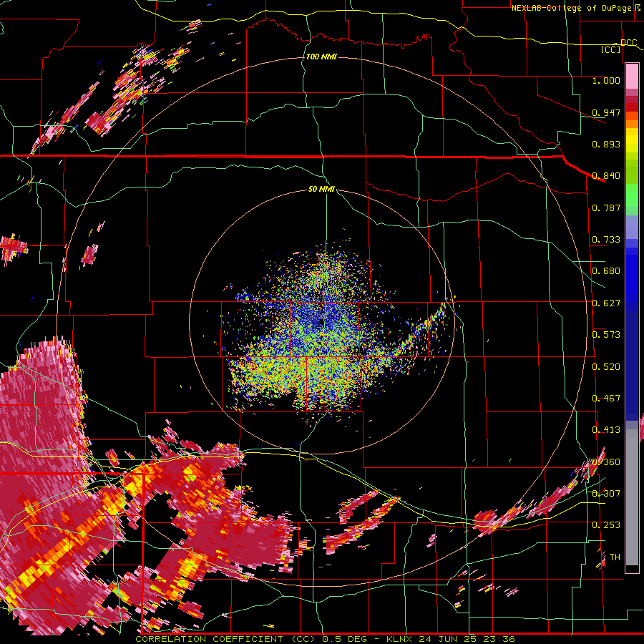Click the "23:36" time stamp

click(x=499, y=639)
